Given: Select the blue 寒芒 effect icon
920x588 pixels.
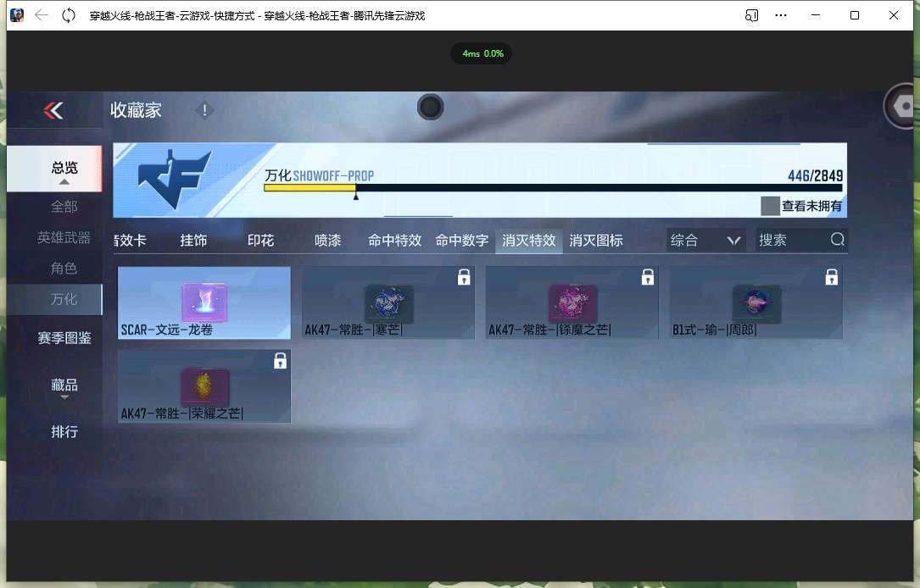Looking at the screenshot, I should (x=388, y=303).
